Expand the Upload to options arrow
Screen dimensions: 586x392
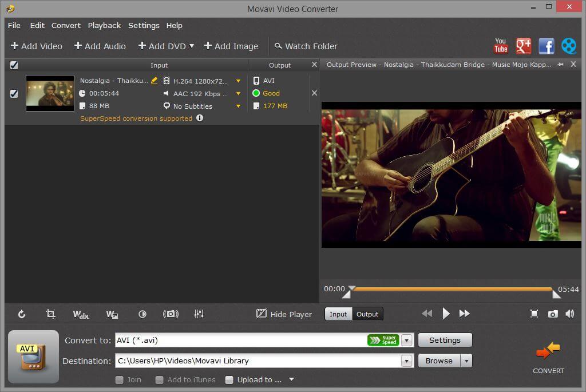click(291, 379)
